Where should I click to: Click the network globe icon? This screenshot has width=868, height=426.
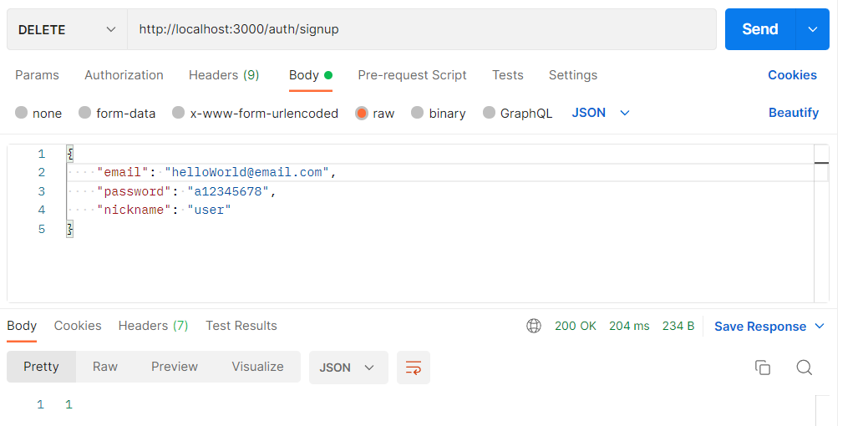pos(534,327)
